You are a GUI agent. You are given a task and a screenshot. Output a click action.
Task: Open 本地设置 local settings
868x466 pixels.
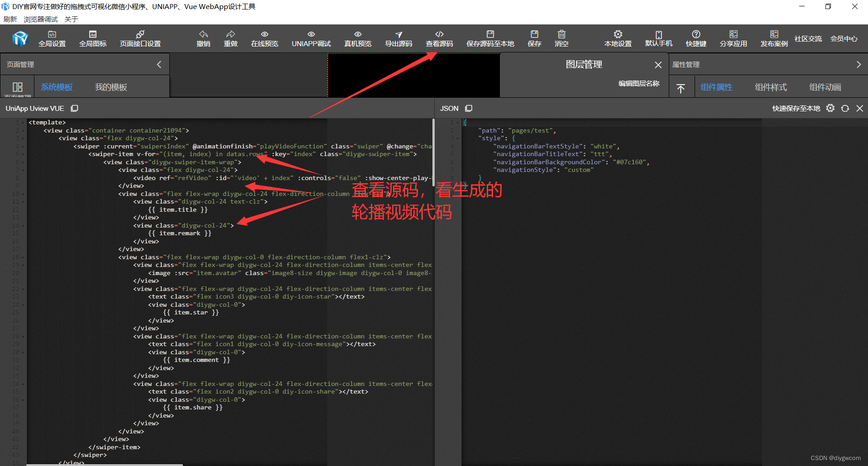(x=618, y=39)
